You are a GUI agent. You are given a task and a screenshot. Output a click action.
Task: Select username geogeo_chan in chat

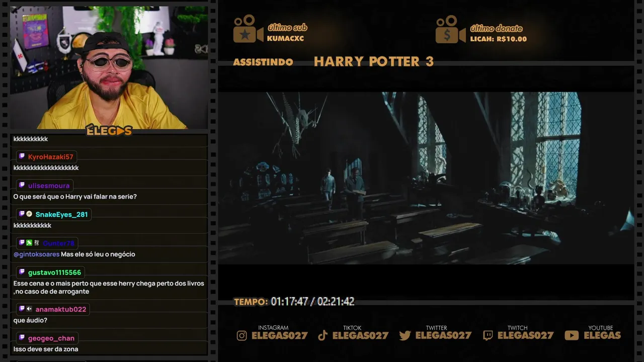pyautogui.click(x=51, y=338)
